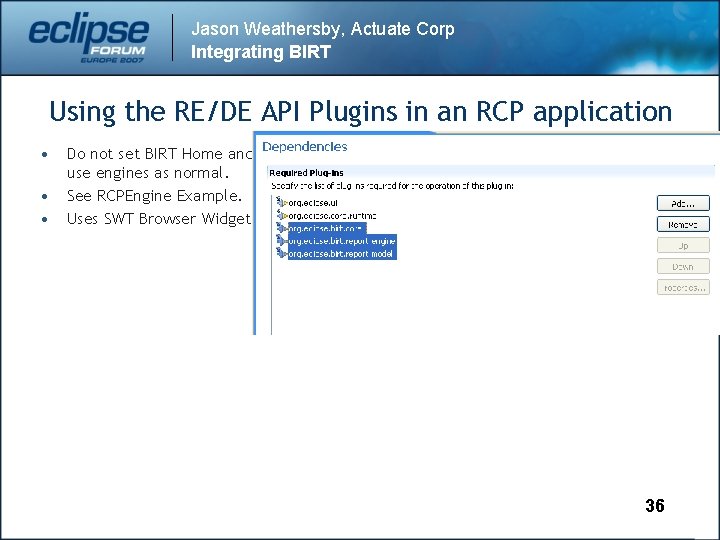Click the plug-in icon beside org.eclipse.core.runtime
Viewport: 720px width, 540px height.
[x=281, y=215]
